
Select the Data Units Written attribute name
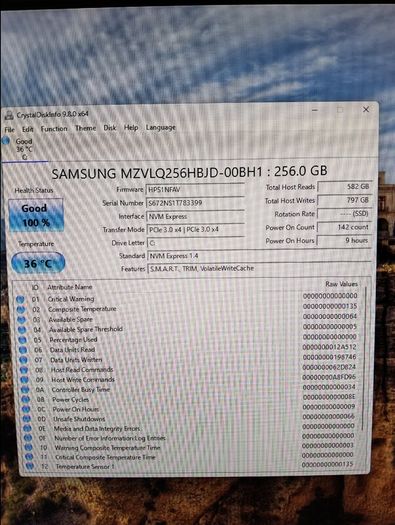[x=76, y=360]
